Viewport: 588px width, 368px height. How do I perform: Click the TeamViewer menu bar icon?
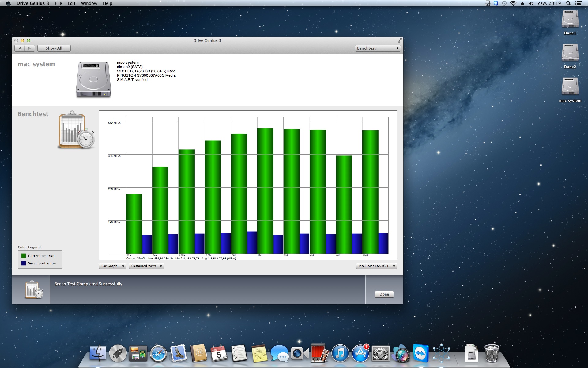(496, 3)
